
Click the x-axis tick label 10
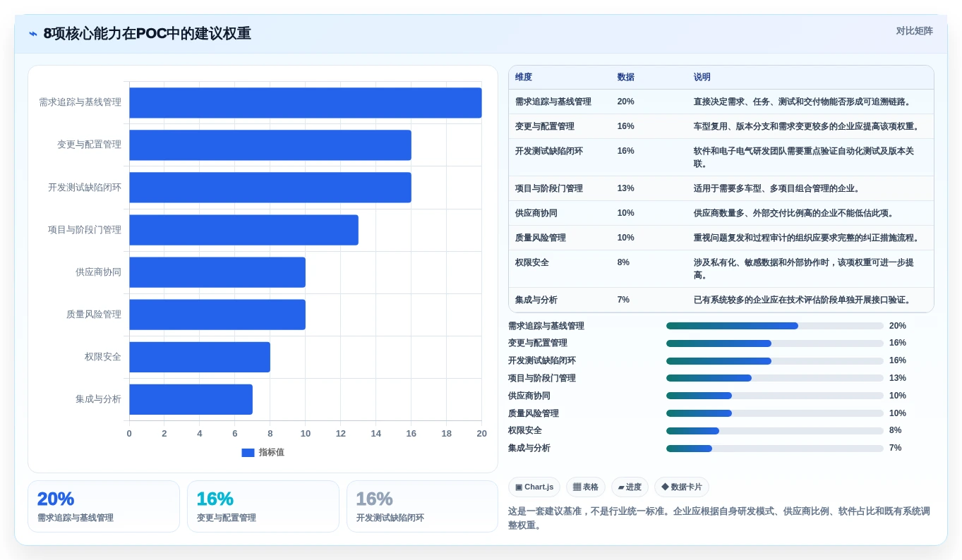pyautogui.click(x=306, y=434)
